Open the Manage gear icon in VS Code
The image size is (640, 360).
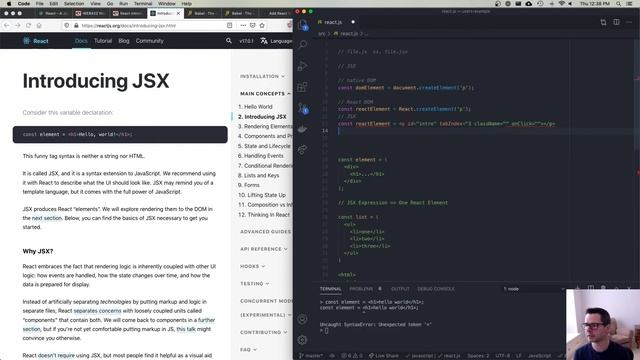302,340
